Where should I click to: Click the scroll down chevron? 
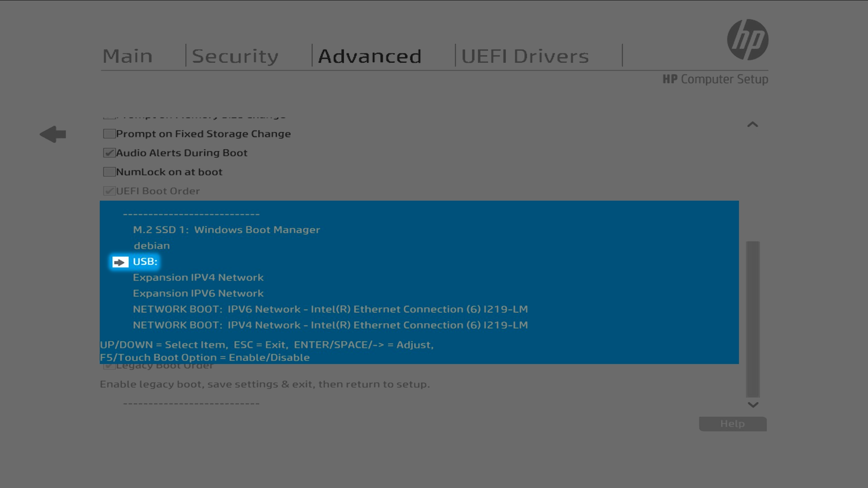point(752,405)
